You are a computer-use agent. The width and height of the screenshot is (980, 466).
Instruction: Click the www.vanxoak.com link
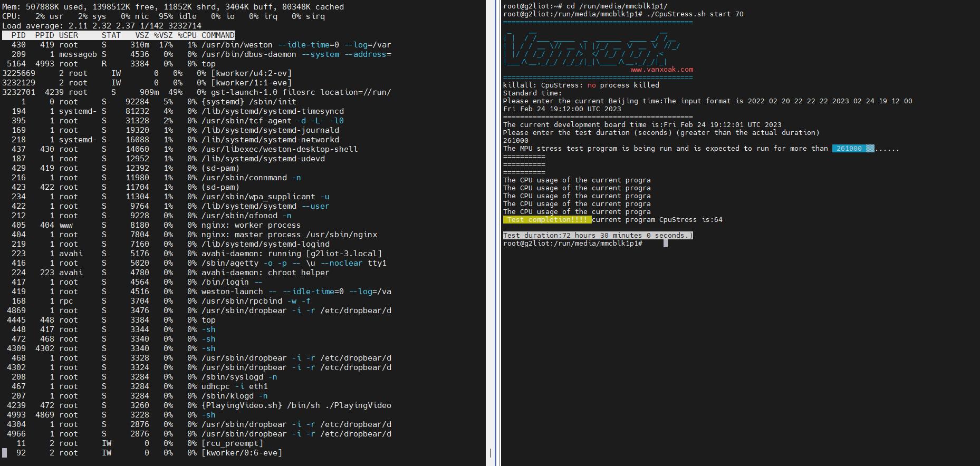661,70
